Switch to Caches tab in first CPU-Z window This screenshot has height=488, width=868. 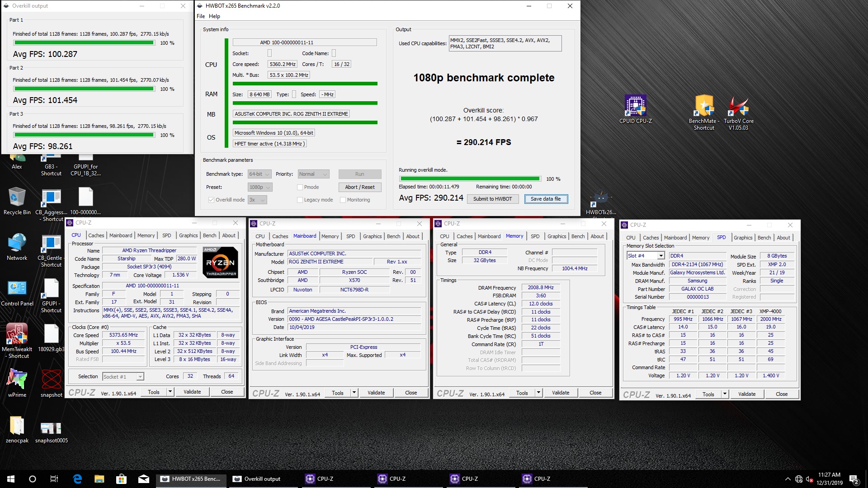[x=96, y=235]
